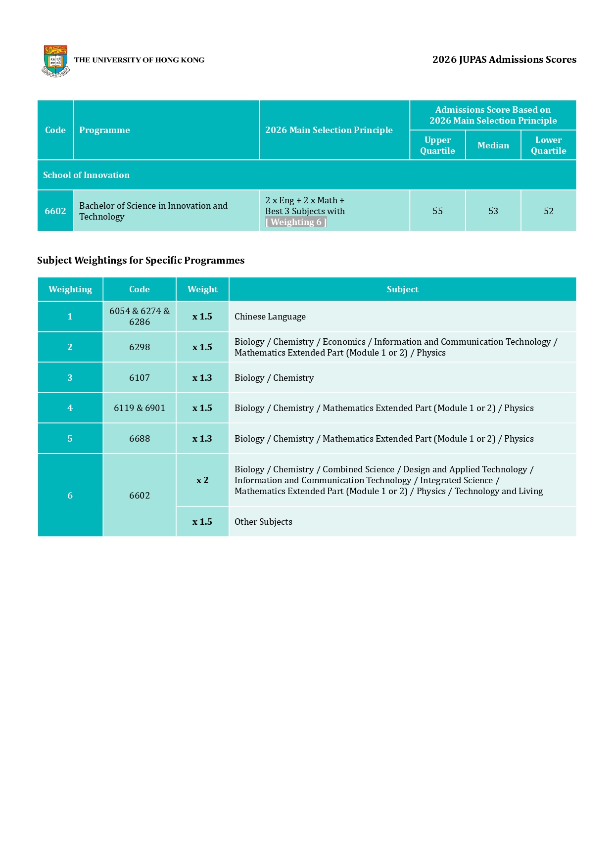This screenshot has width=614, height=868.
Task: Click code 6688 cell
Action: pos(140,439)
